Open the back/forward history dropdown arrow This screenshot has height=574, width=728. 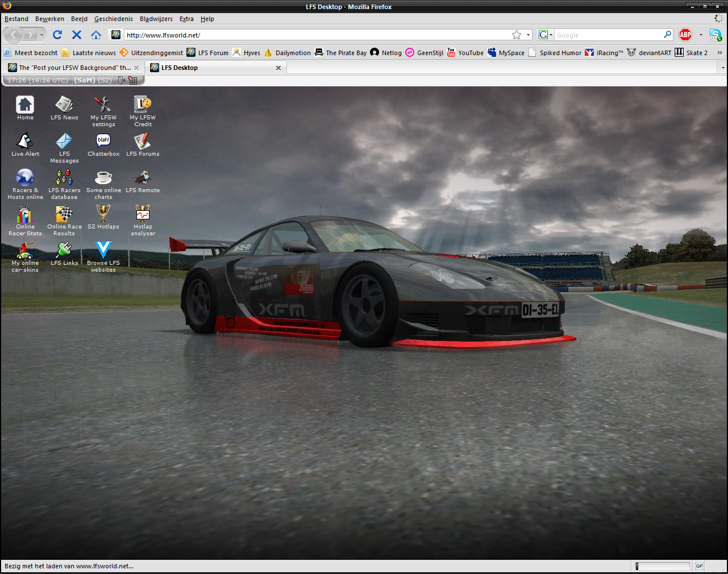pyautogui.click(x=41, y=35)
